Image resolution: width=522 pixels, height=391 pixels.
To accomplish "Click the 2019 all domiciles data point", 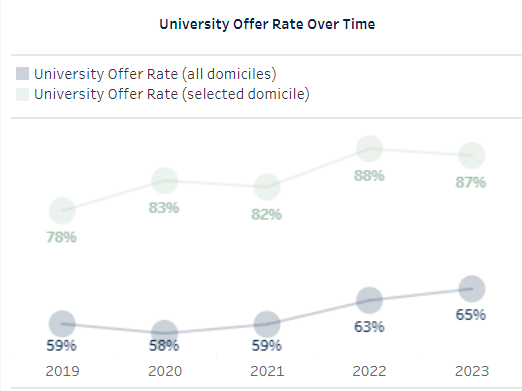I will pos(62,324).
